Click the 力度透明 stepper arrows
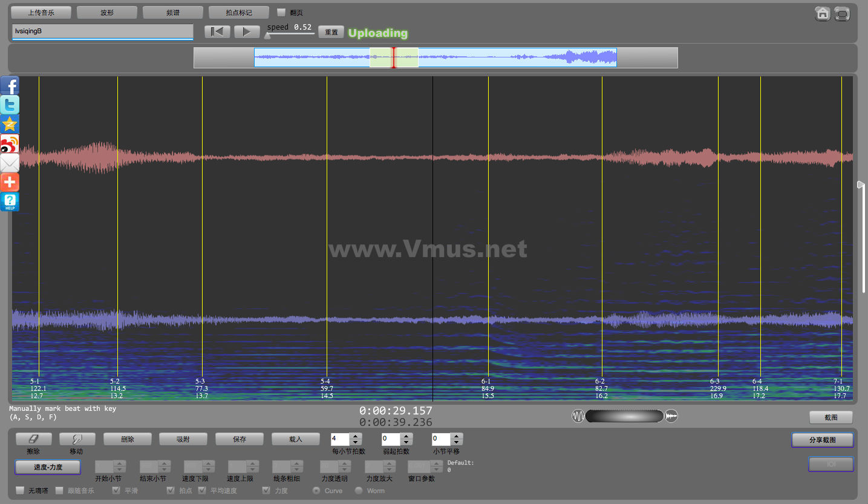868x504 pixels. pos(345,466)
